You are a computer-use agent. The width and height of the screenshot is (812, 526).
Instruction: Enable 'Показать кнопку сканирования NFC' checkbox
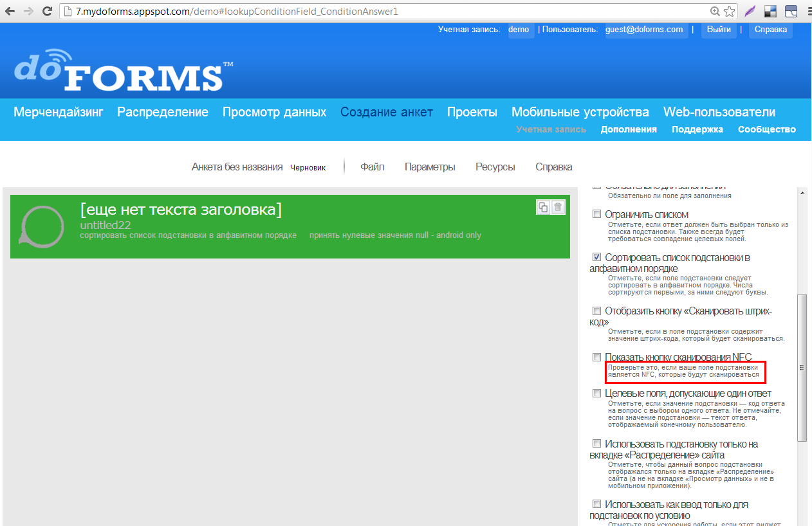tap(596, 357)
